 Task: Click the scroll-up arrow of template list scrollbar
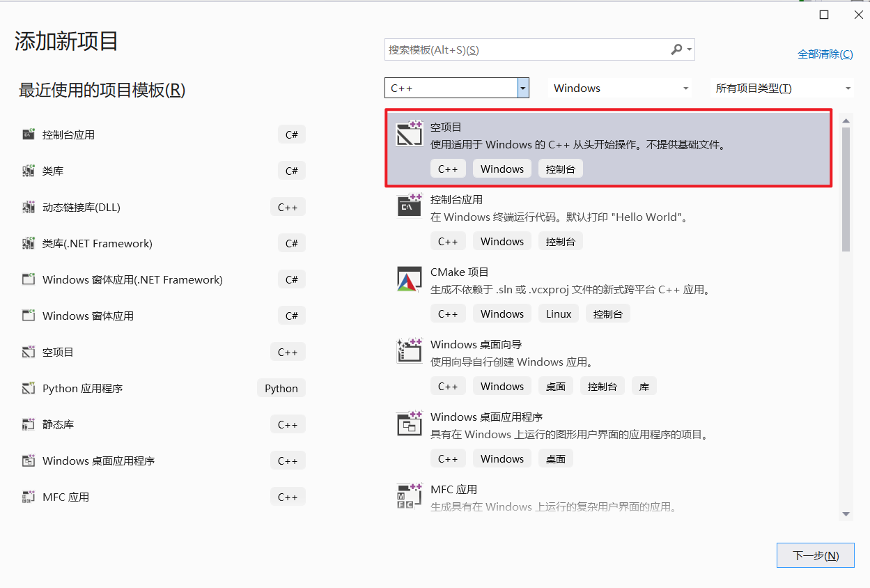click(x=846, y=121)
